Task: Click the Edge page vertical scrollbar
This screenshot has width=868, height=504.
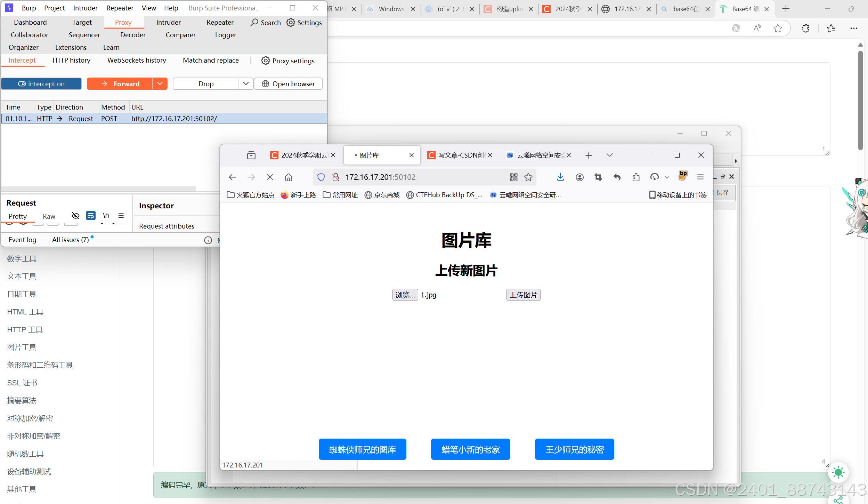Action: pyautogui.click(x=860, y=100)
